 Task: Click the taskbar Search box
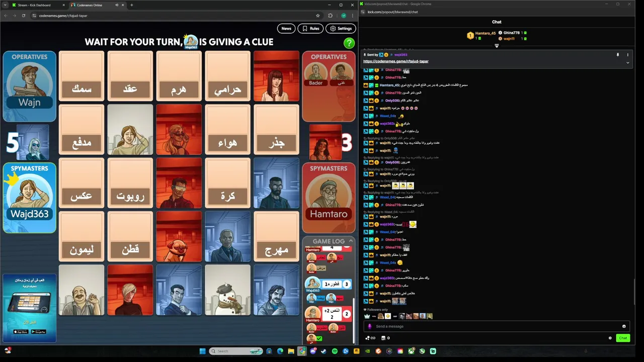tap(235, 351)
